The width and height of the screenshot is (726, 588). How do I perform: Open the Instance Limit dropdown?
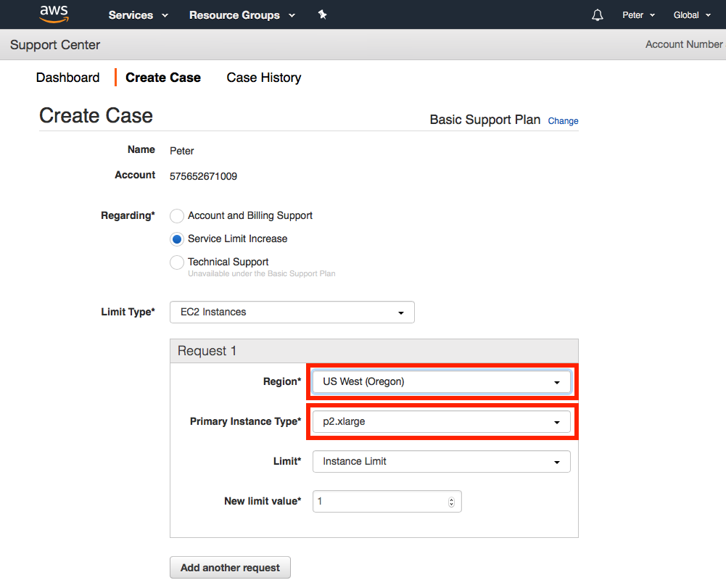tap(441, 462)
